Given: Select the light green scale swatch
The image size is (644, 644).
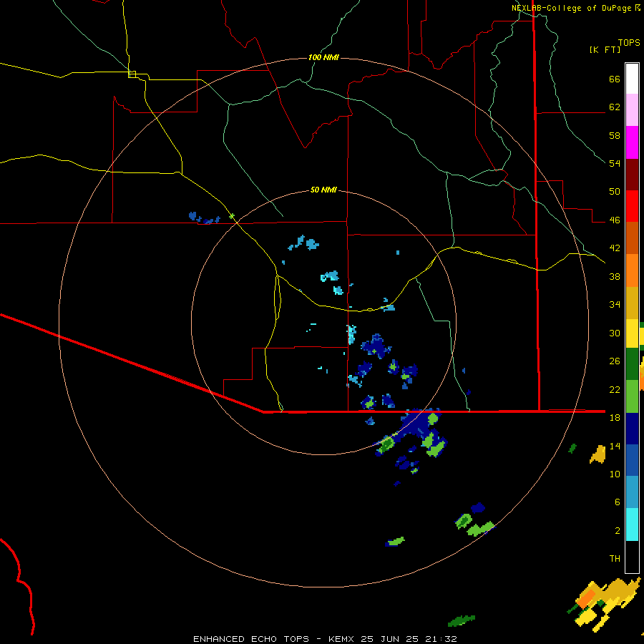Looking at the screenshot, I should [632, 396].
